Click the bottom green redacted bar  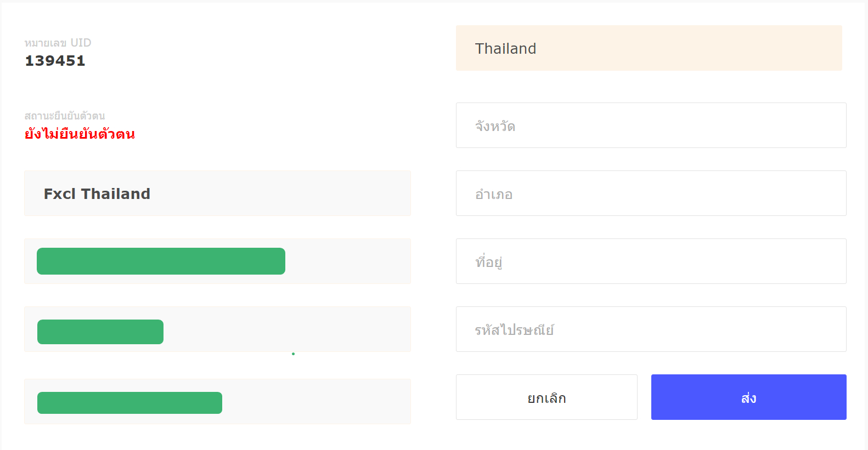(x=129, y=403)
